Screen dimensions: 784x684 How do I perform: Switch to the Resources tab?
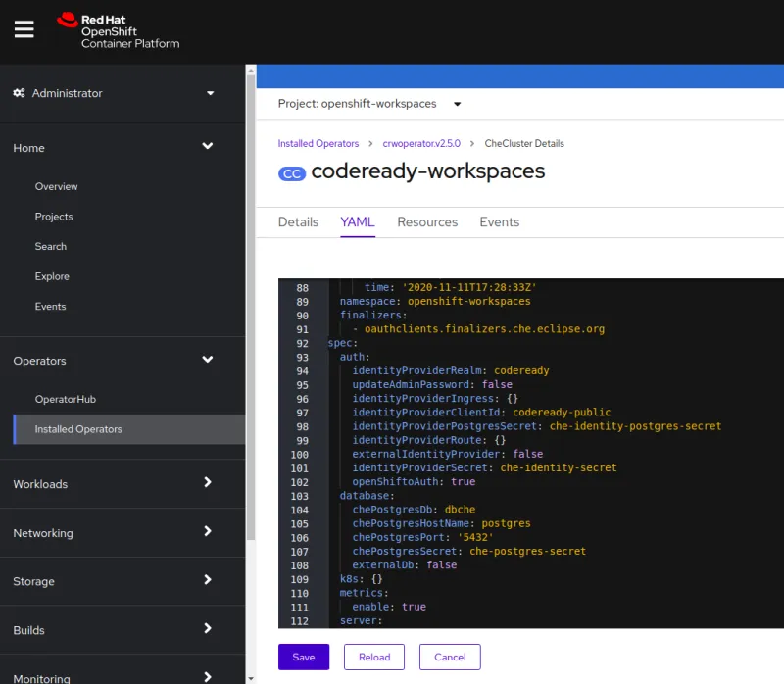[427, 222]
